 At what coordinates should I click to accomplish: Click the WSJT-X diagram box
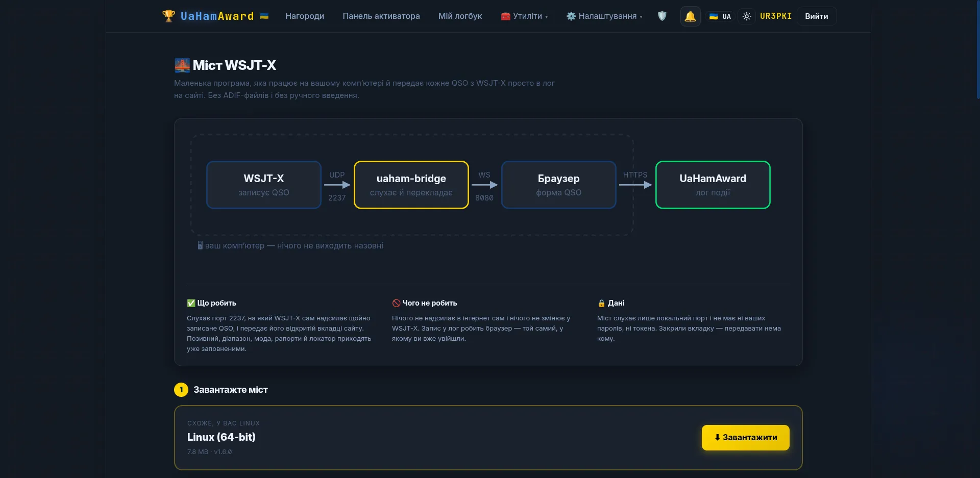pos(264,185)
